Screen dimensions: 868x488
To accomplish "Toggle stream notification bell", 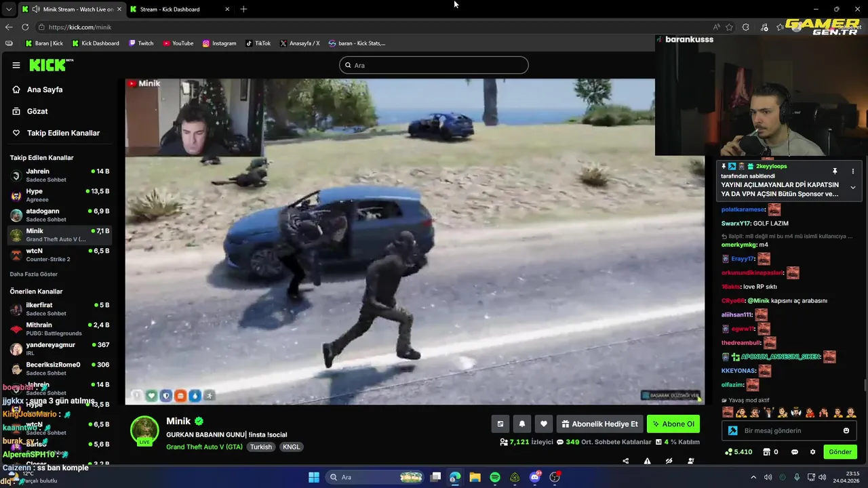I will [x=522, y=424].
